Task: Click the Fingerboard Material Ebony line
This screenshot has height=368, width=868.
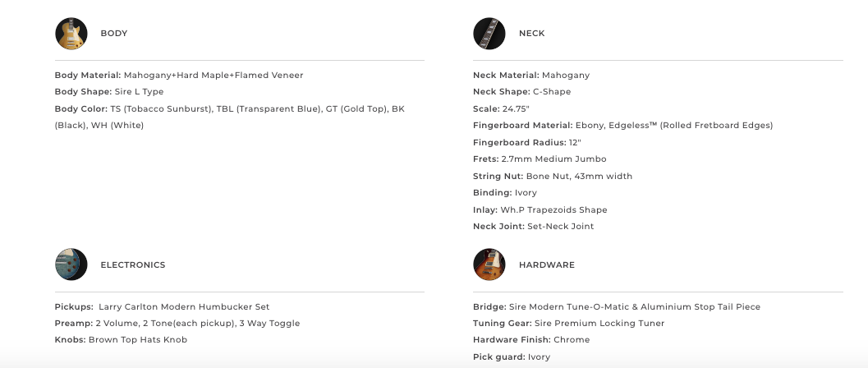Action: 622,126
